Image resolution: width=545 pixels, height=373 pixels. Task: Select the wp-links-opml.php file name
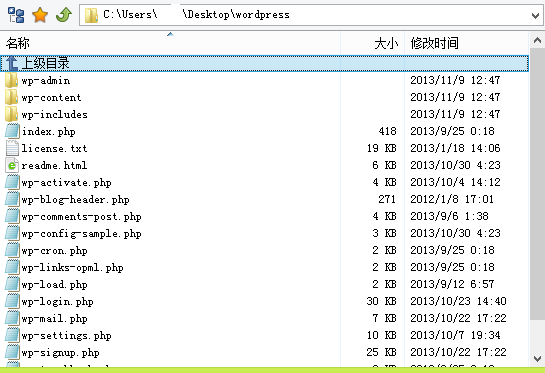point(72,268)
